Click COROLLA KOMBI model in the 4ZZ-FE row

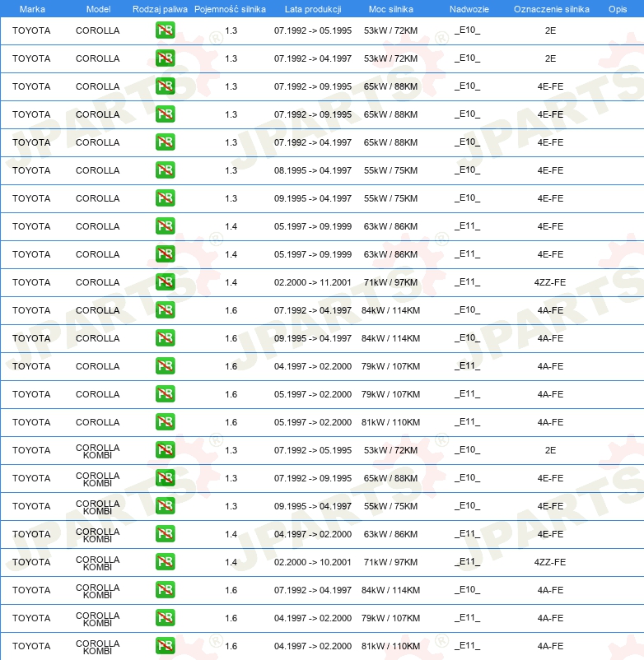(x=98, y=563)
